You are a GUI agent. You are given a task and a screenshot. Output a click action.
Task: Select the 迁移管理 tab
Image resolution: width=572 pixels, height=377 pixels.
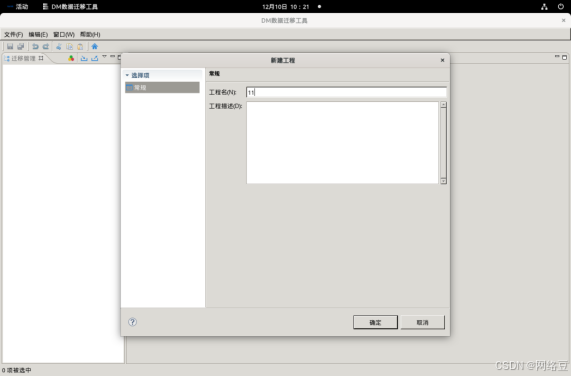(x=23, y=58)
